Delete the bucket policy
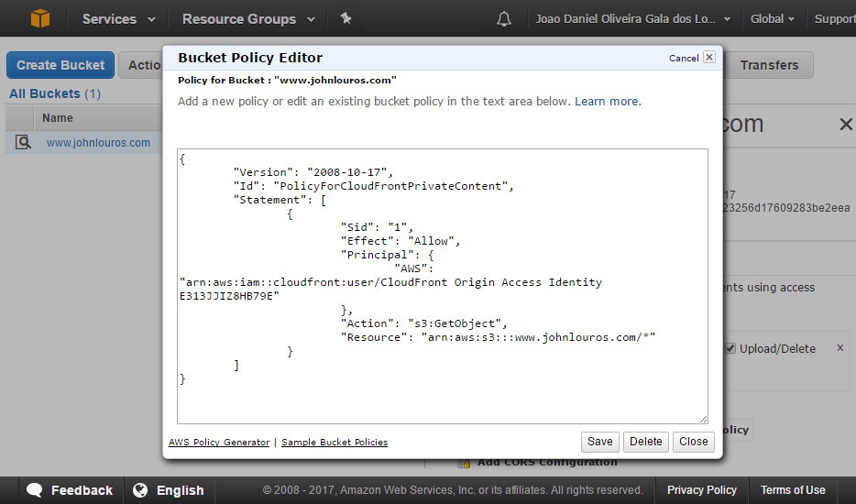The image size is (856, 504). 646,442
